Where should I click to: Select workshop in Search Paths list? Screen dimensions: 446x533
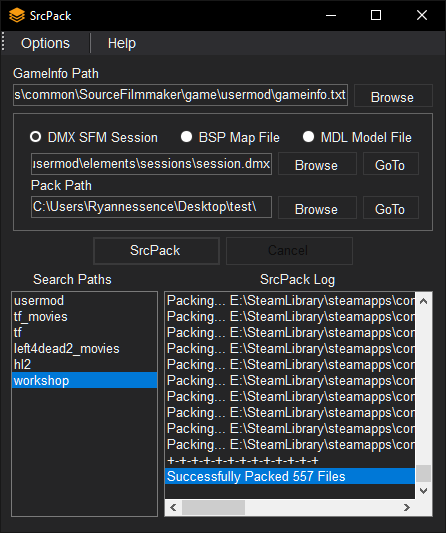coord(85,380)
